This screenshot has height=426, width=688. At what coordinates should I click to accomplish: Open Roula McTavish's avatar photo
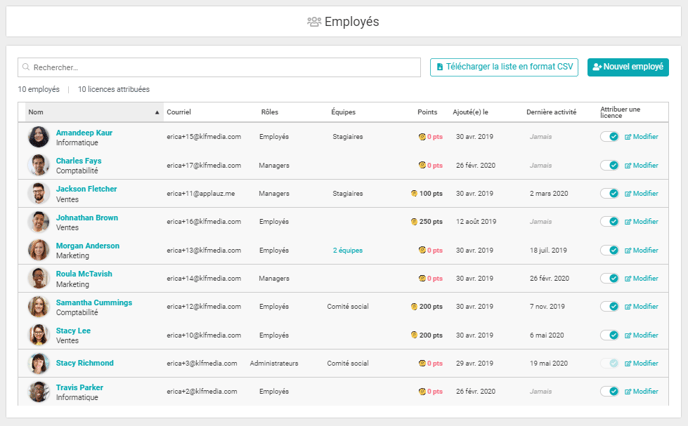pos(39,278)
